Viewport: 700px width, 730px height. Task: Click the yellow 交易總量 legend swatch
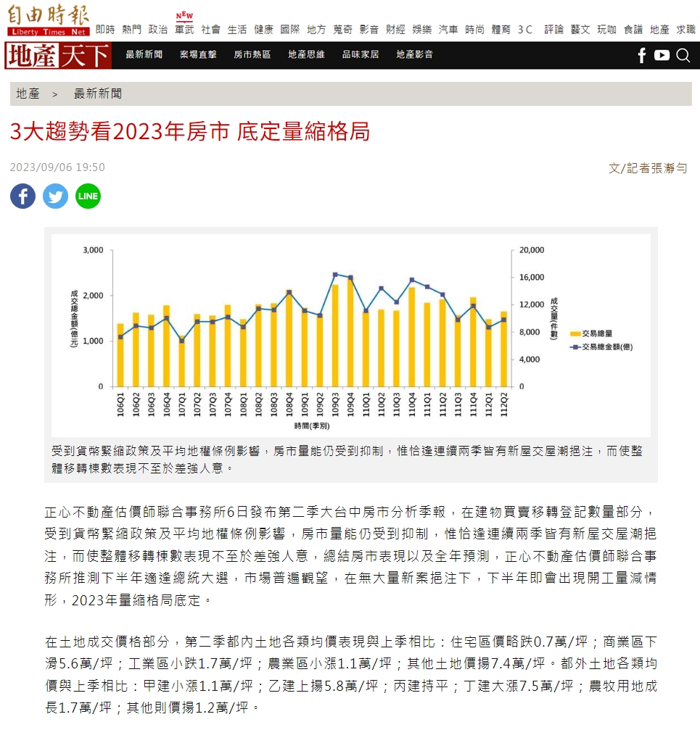(576, 334)
